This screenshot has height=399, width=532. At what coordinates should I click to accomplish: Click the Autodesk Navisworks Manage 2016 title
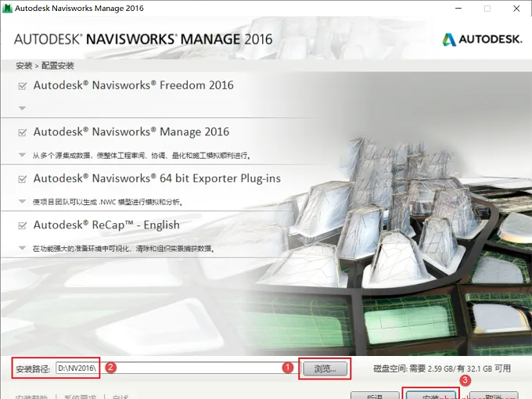(131, 131)
